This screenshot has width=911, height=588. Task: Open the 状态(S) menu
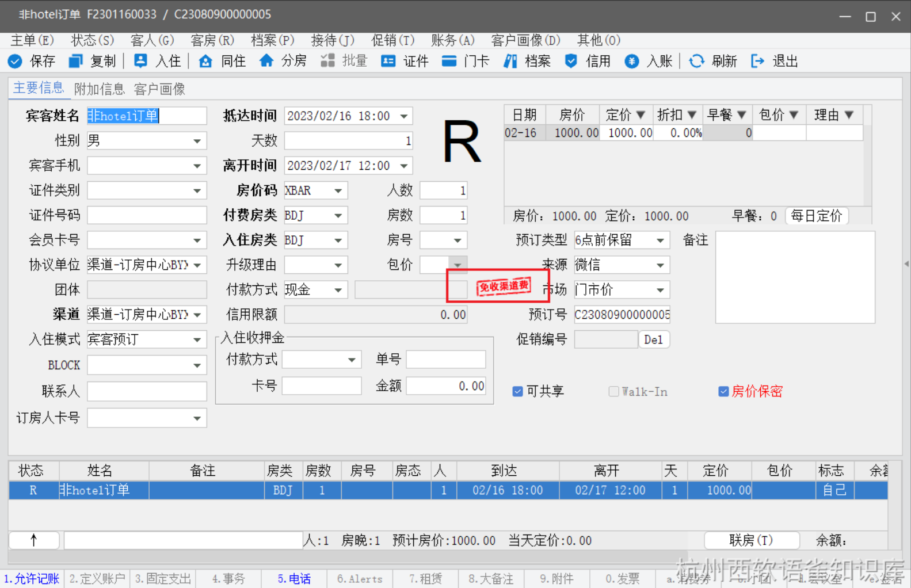point(93,40)
